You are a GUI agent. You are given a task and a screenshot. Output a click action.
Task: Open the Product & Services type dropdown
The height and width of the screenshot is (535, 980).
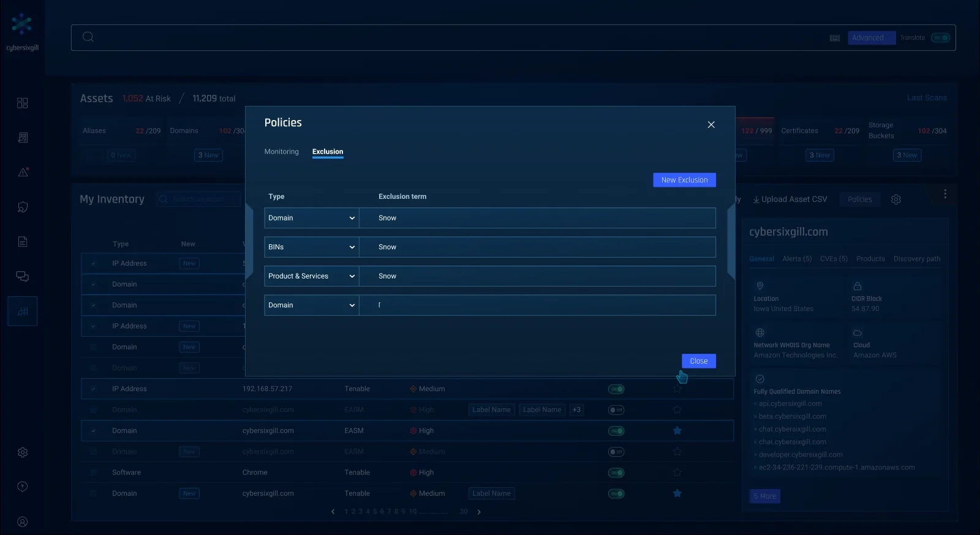(312, 276)
